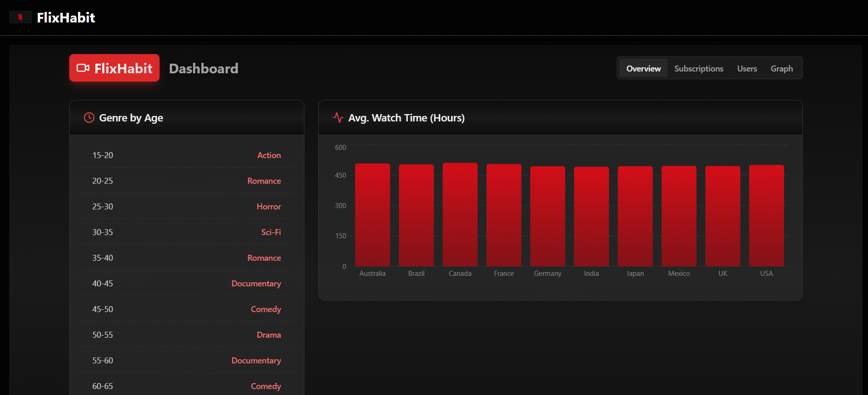Click the Australia bar in watch time chart
868x395 pixels.
tap(372, 215)
